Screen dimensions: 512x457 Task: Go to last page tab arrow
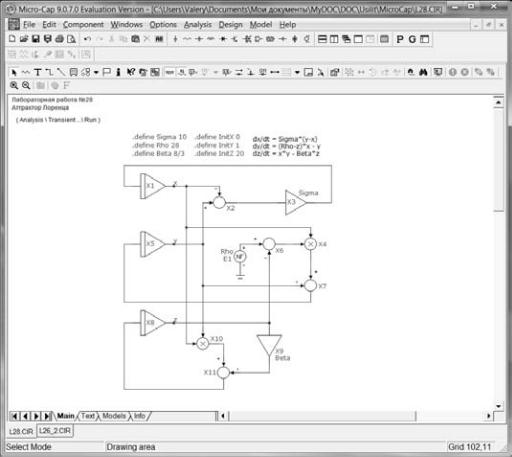point(47,416)
